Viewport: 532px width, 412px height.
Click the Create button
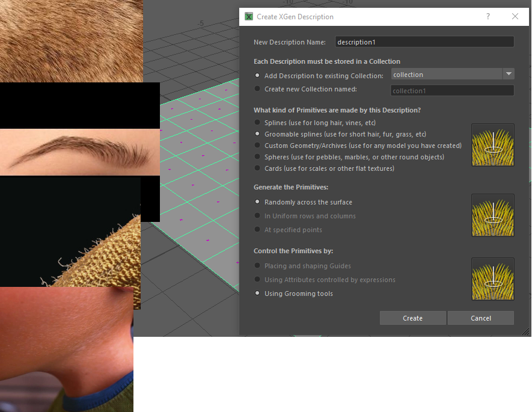click(412, 318)
